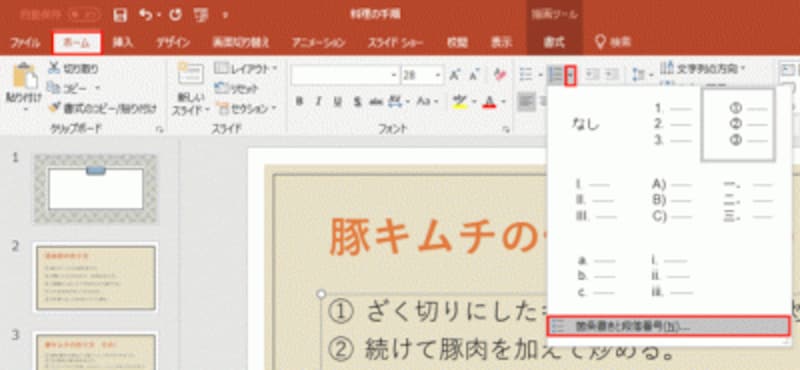Open the Clipboard group dialog launcher
This screenshot has height=370, width=800.
(160, 130)
